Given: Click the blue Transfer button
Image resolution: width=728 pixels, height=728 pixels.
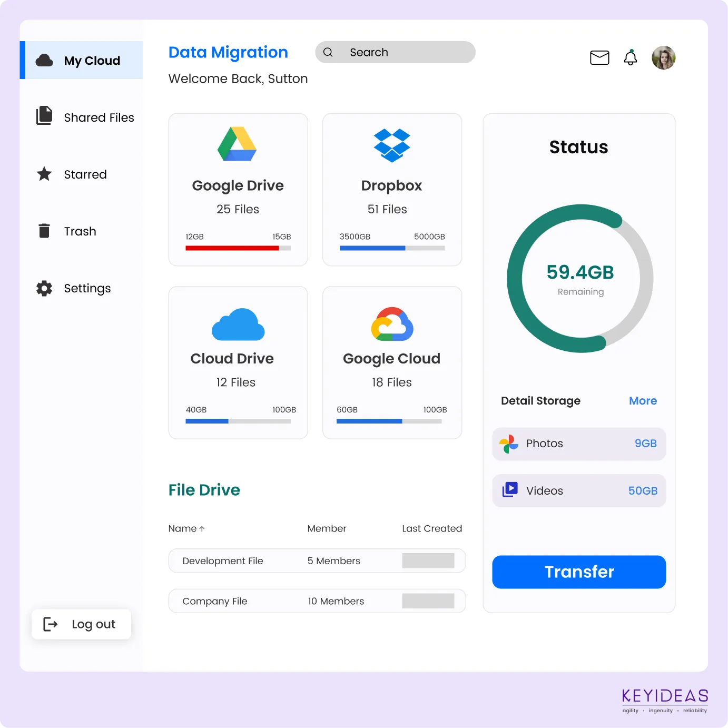Looking at the screenshot, I should coord(579,572).
